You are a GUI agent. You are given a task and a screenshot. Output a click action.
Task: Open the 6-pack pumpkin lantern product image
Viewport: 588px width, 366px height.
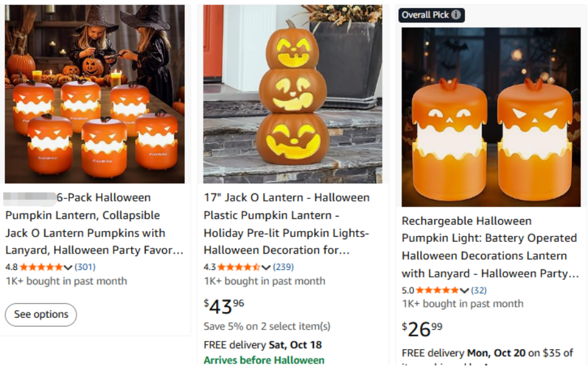[x=95, y=94]
